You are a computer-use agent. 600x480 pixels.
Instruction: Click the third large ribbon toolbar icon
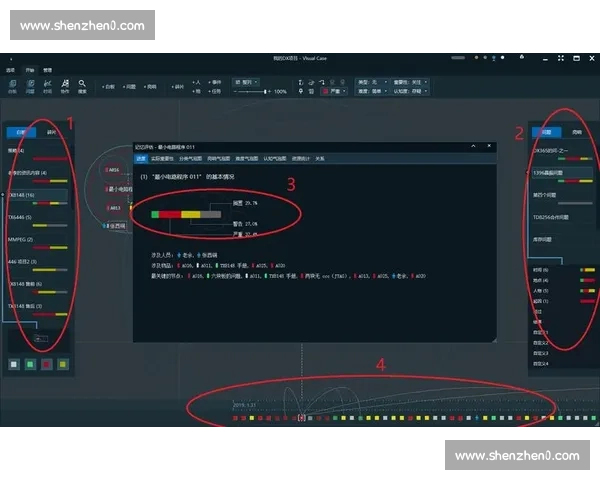pyautogui.click(x=47, y=86)
